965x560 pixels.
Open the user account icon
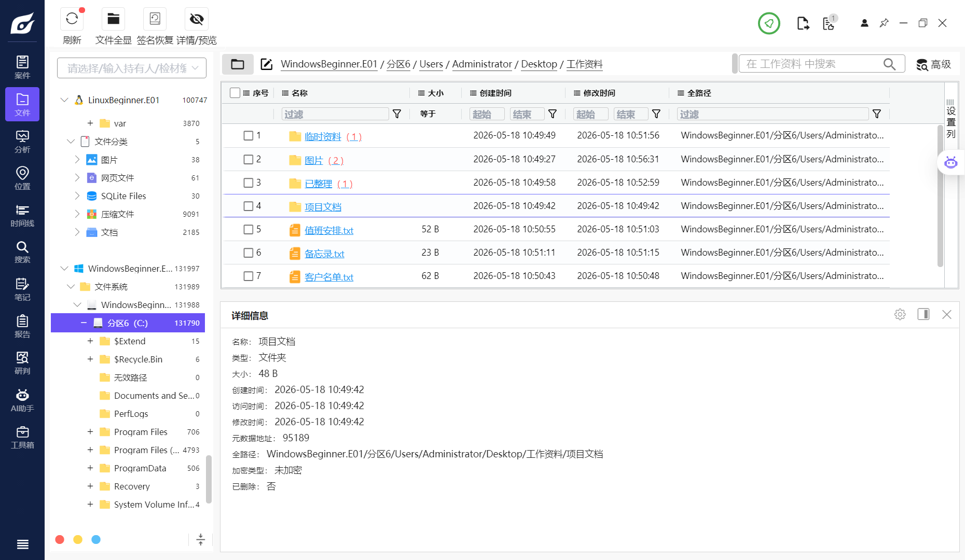coord(864,23)
